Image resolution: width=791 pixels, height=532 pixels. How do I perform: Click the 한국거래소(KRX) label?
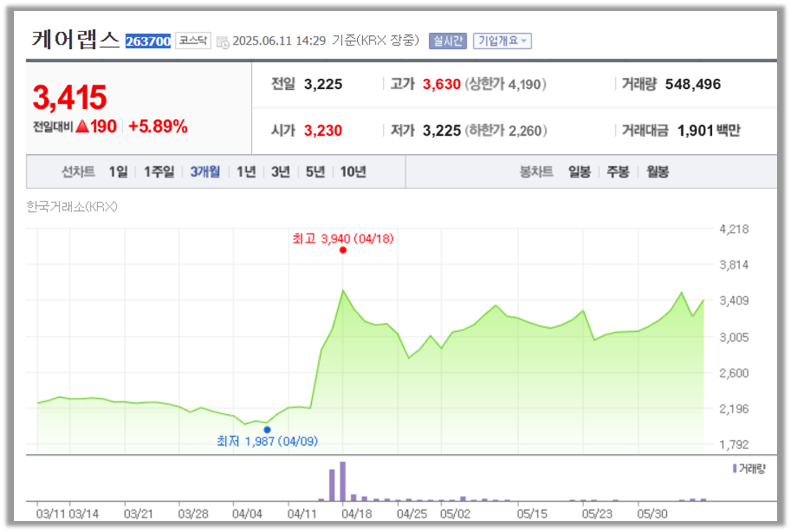point(72,207)
